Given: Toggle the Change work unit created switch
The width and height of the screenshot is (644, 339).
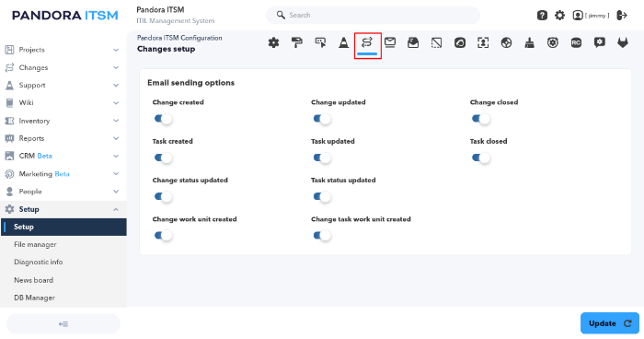Looking at the screenshot, I should (163, 235).
